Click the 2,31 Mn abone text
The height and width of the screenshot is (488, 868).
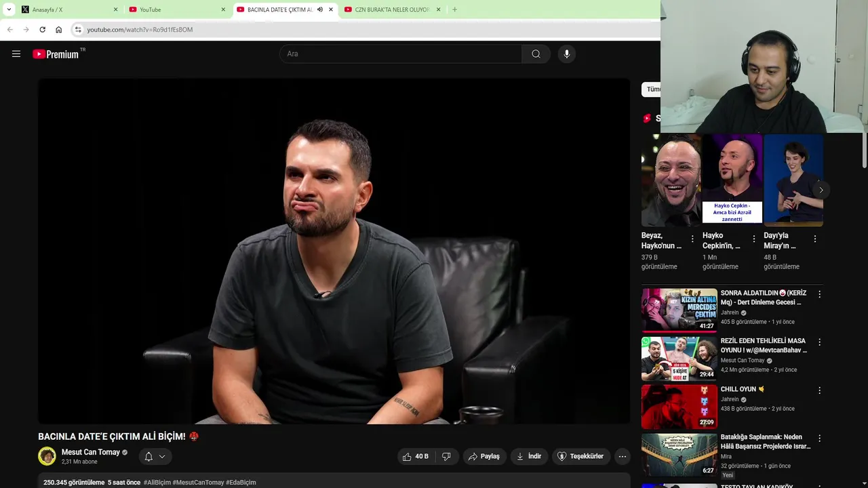(x=79, y=462)
